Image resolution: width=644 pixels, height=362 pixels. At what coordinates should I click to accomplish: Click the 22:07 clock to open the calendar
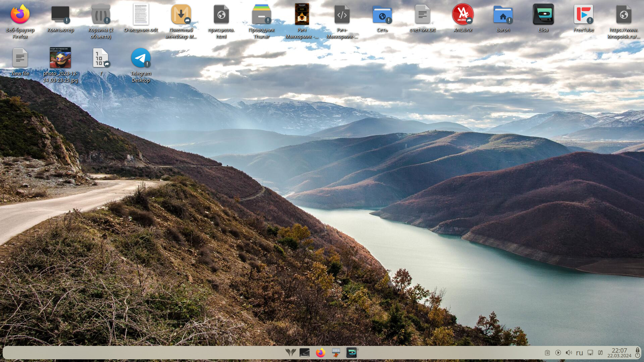tap(619, 353)
